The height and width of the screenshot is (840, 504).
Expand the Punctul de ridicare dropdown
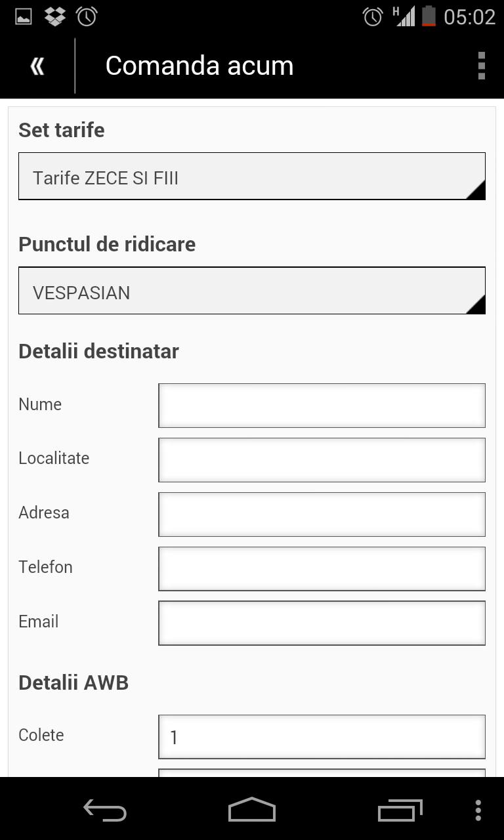pos(252,291)
